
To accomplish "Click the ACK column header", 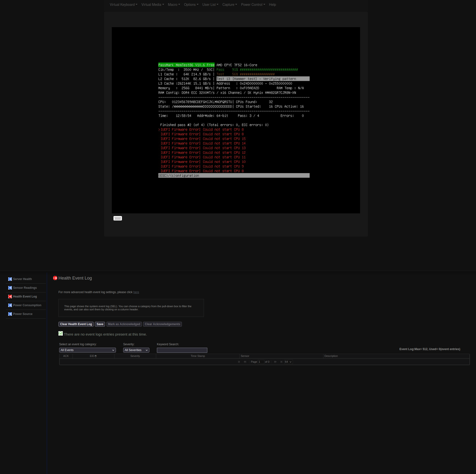I will point(66,356).
